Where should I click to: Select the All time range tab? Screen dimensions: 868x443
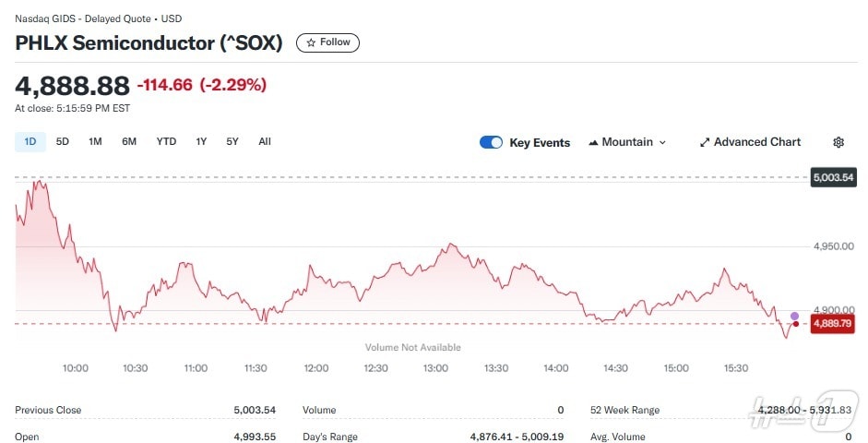click(x=265, y=141)
